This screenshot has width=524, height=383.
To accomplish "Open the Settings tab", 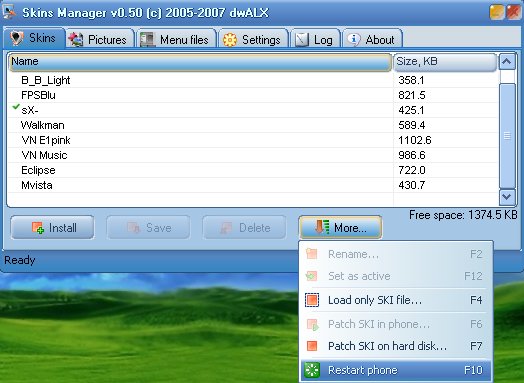I will 254,38.
